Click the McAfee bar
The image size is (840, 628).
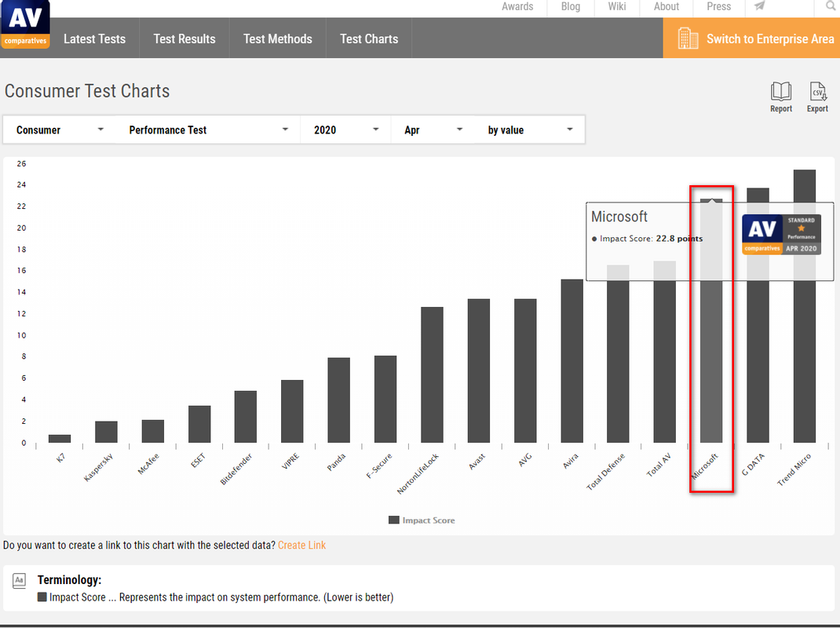coord(152,431)
